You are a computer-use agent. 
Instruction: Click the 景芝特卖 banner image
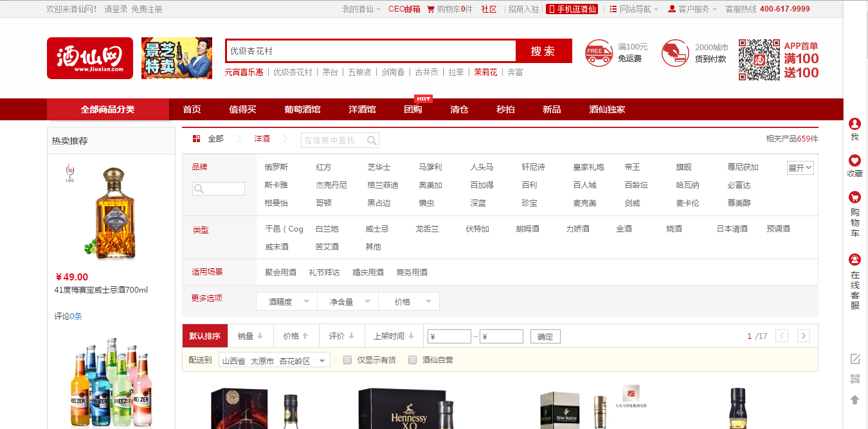[177, 58]
